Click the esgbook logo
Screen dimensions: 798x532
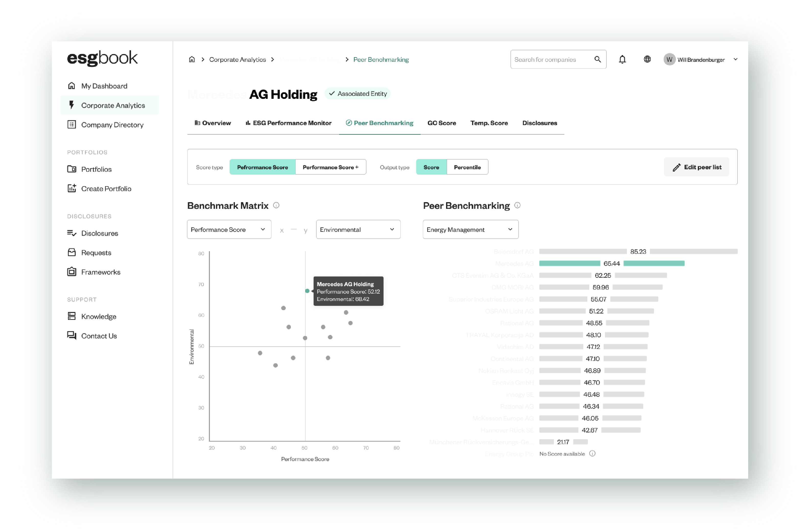tap(102, 58)
